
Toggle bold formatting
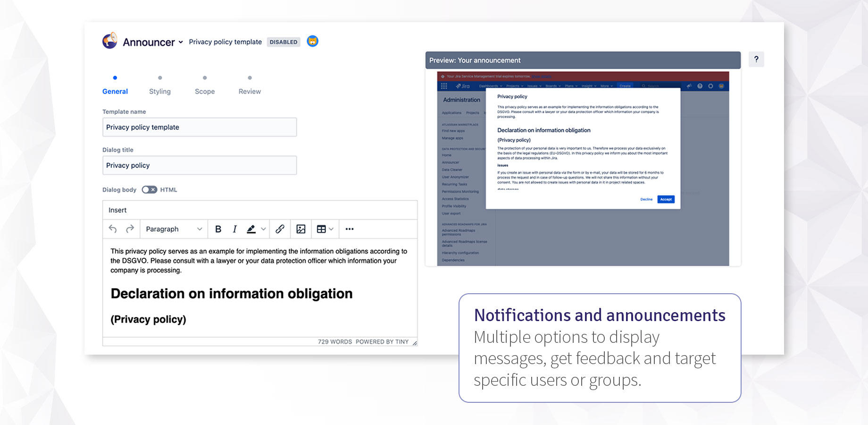(x=218, y=229)
